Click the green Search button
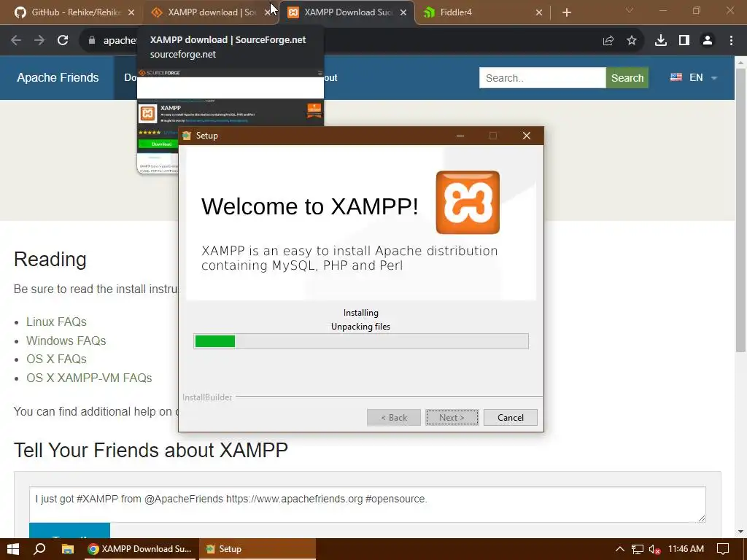Screen dimensions: 747x560 [627, 77]
